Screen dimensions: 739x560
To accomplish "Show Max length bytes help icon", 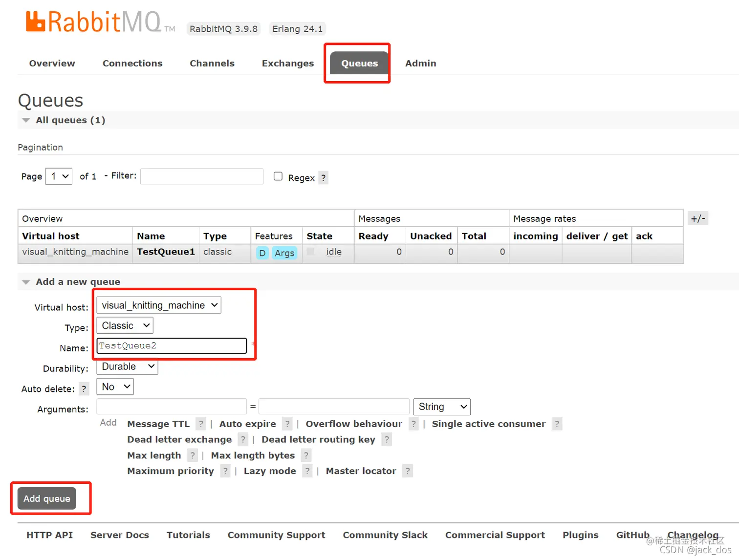I will 306,455.
